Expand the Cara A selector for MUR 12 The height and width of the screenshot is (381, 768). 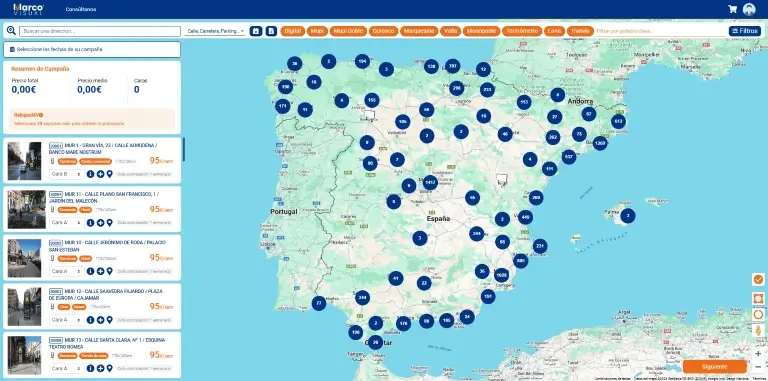click(67, 320)
